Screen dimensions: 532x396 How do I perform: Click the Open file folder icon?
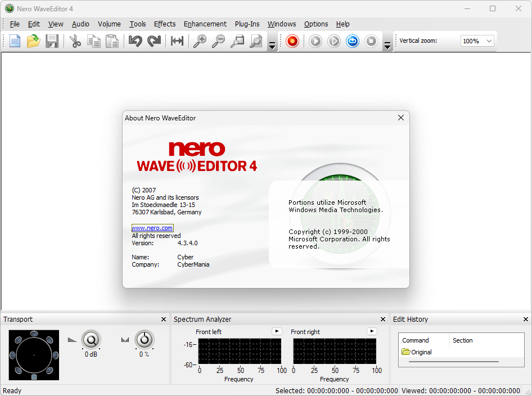[x=33, y=41]
